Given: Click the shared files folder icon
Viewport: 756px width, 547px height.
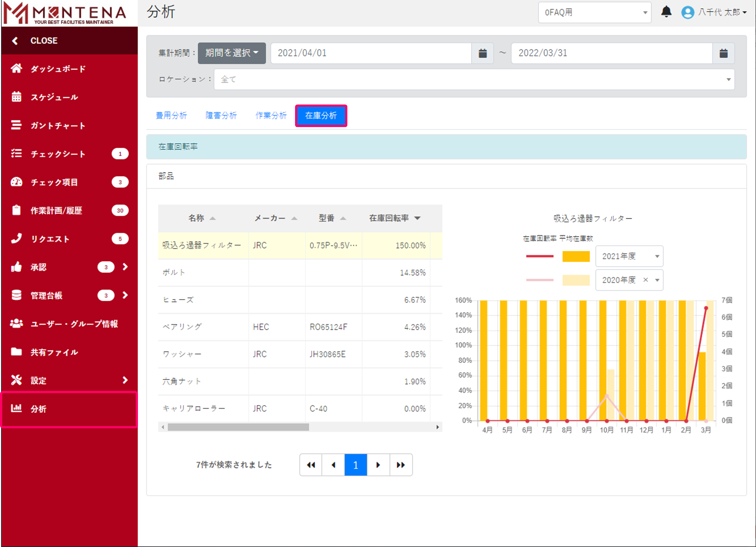Looking at the screenshot, I should [16, 352].
